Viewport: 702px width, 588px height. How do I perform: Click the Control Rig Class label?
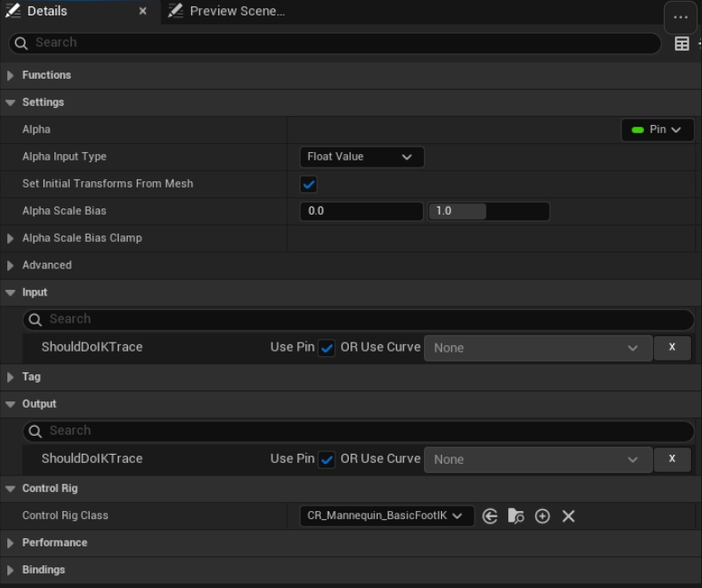65,516
